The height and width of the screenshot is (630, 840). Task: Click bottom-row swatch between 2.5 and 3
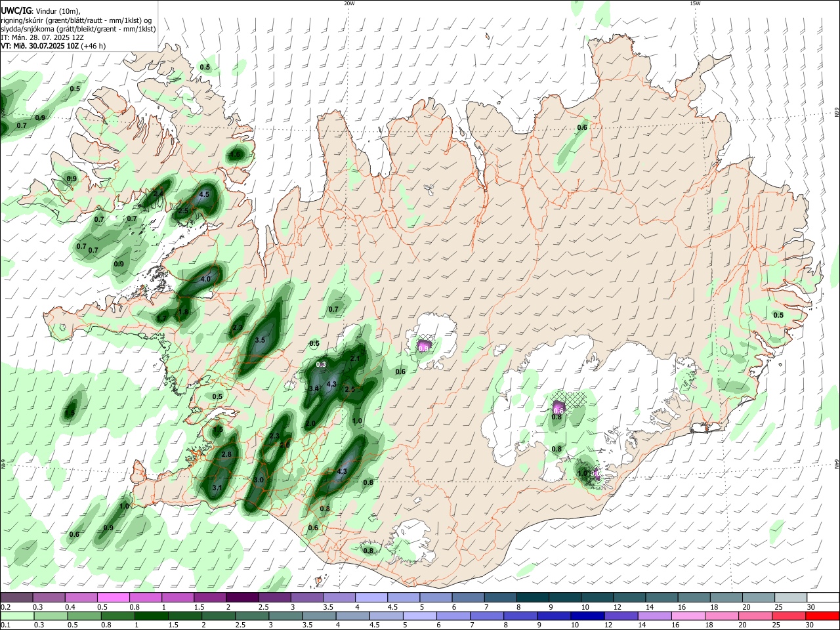tap(252, 616)
